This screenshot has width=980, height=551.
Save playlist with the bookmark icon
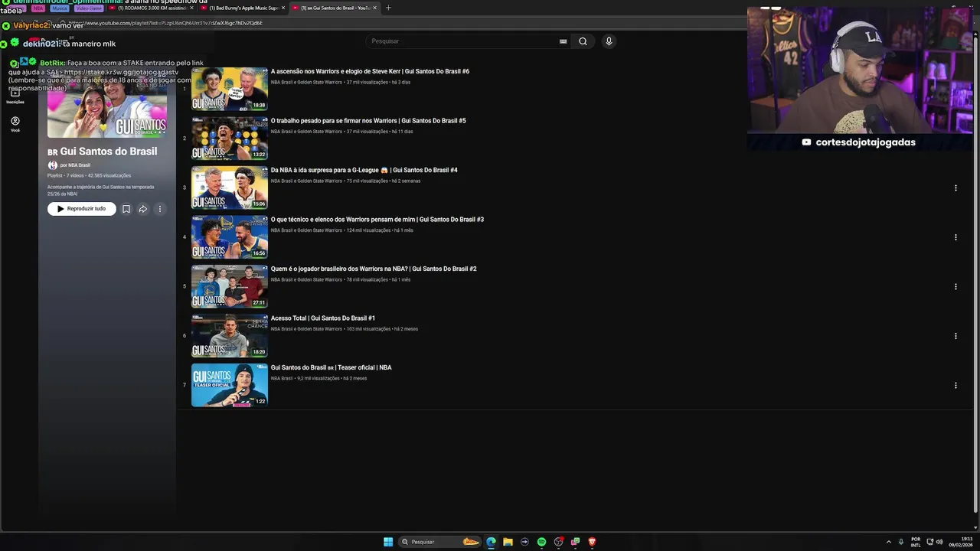click(x=126, y=209)
